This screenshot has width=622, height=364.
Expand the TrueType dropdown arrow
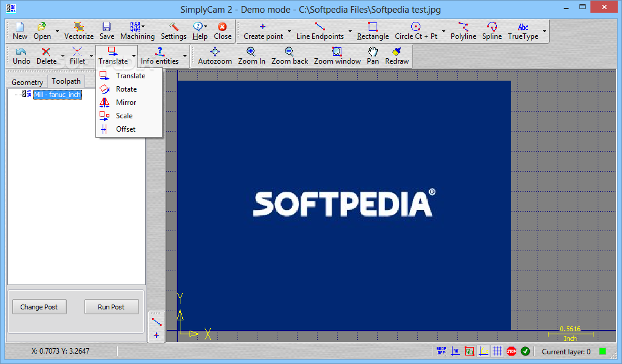coord(544,32)
